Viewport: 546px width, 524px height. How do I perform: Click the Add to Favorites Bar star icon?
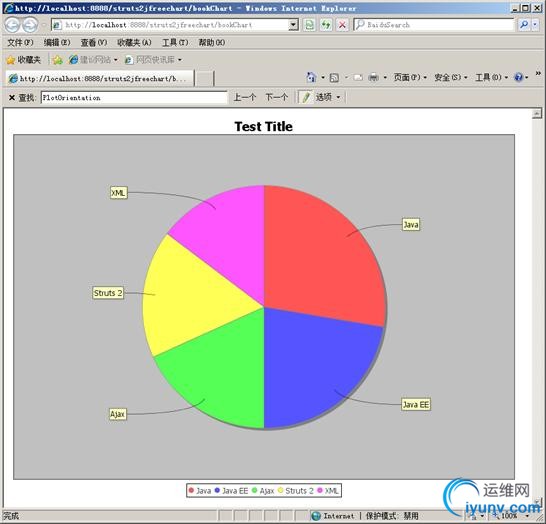coord(57,60)
